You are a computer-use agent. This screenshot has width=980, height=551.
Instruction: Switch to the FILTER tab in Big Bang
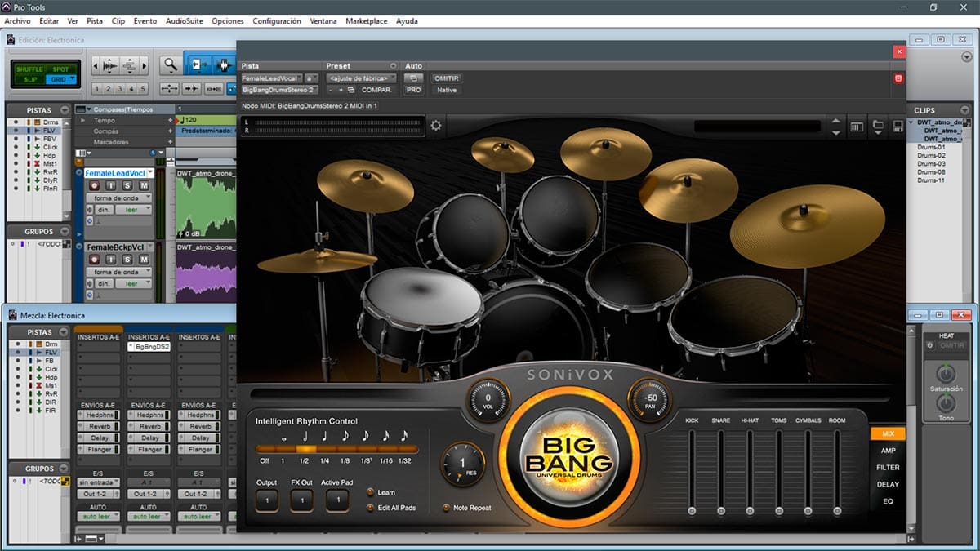889,468
